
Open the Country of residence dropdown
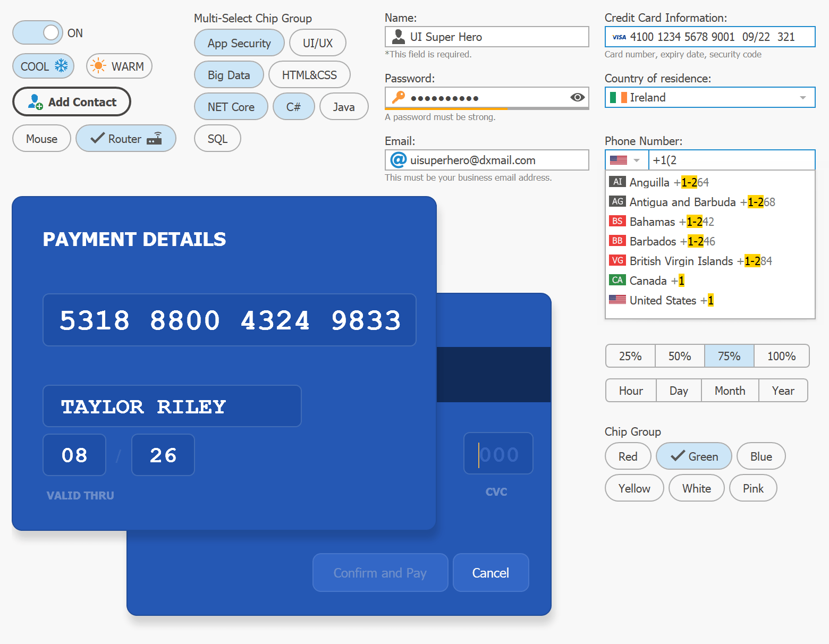[x=803, y=97]
